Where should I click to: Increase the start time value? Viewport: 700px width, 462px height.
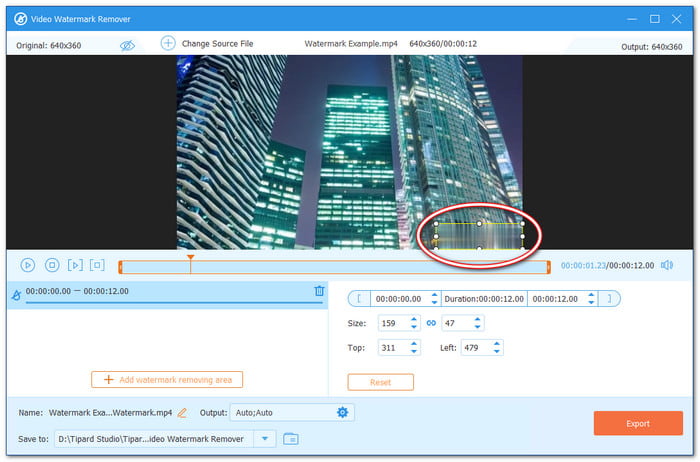[434, 295]
